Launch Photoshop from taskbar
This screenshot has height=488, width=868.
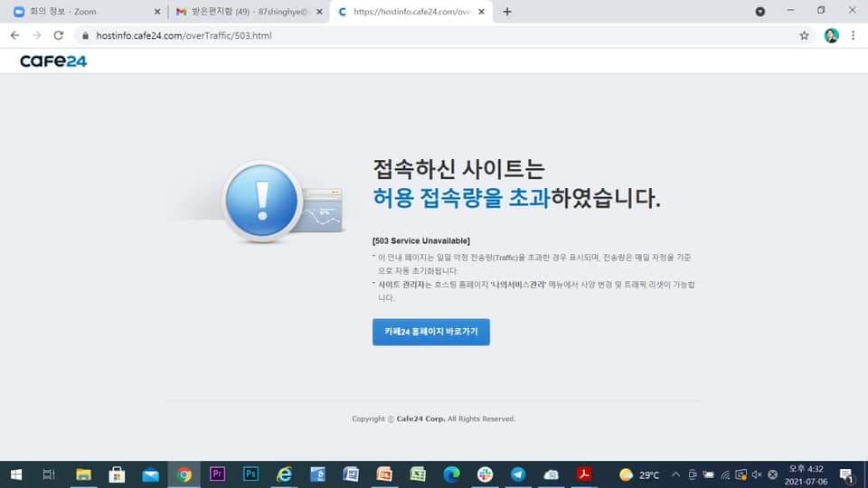(x=250, y=474)
